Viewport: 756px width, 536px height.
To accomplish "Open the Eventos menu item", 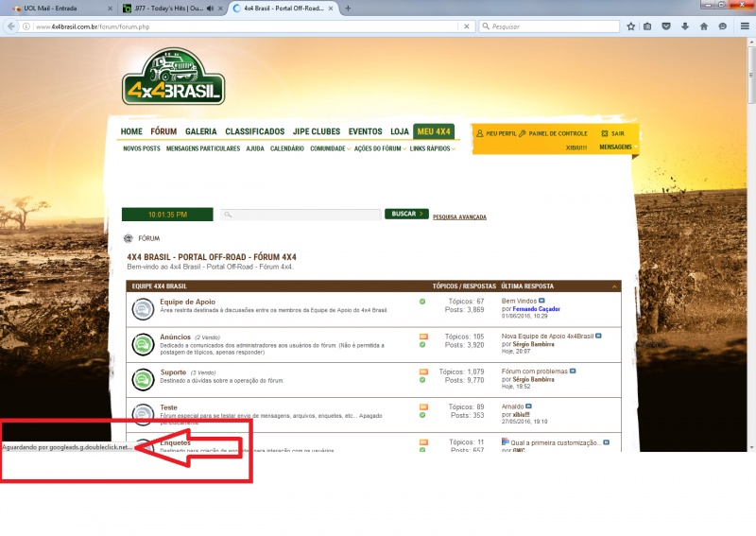I will 365,131.
